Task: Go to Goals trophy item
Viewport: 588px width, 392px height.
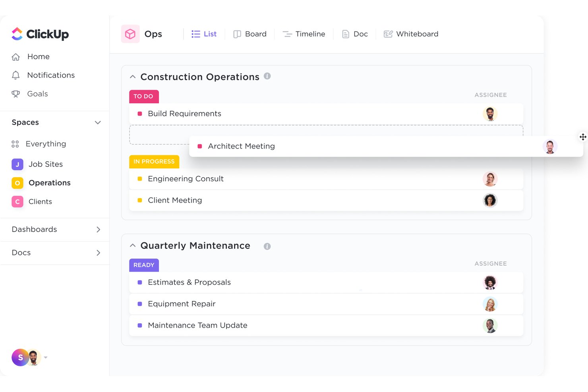Action: point(30,94)
